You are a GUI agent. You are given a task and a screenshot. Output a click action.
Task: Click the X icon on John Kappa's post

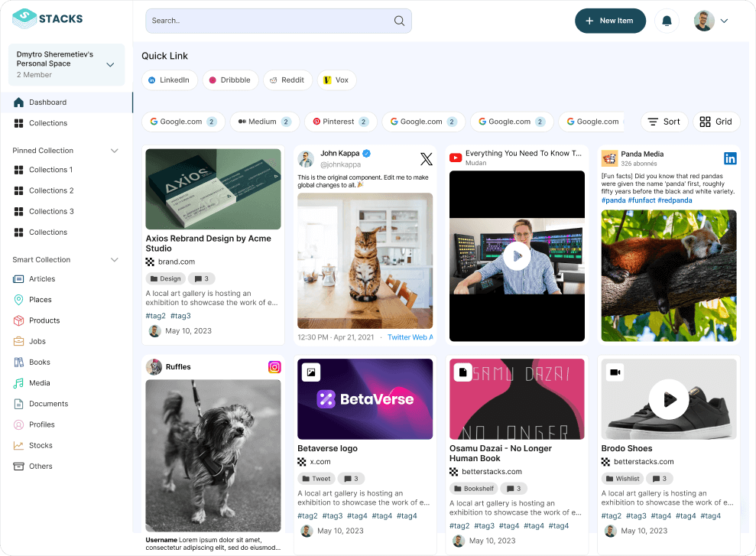click(x=426, y=158)
